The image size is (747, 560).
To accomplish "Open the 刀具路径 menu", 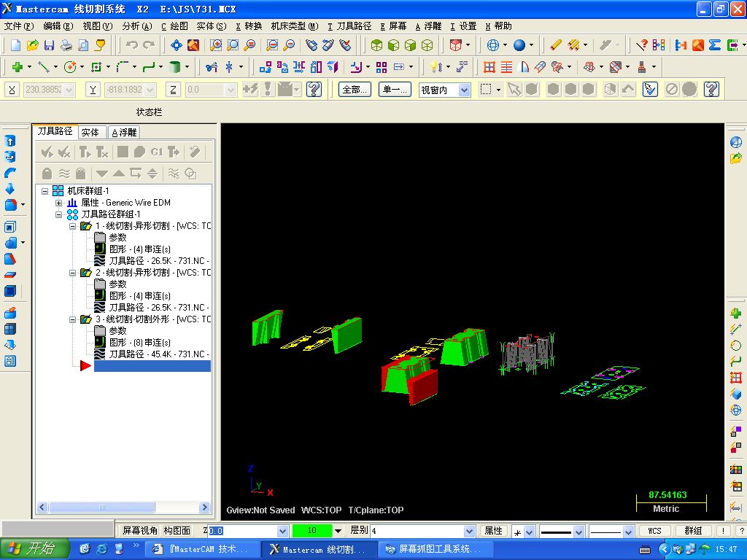I will tap(349, 26).
